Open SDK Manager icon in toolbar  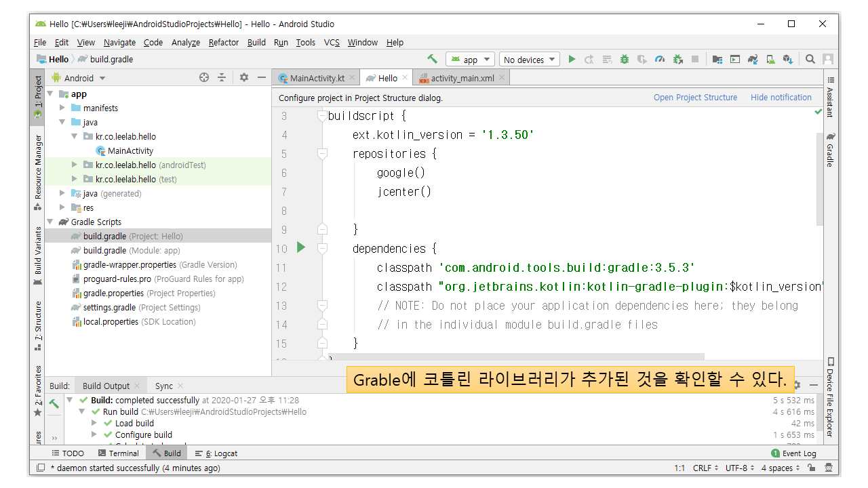tap(787, 60)
